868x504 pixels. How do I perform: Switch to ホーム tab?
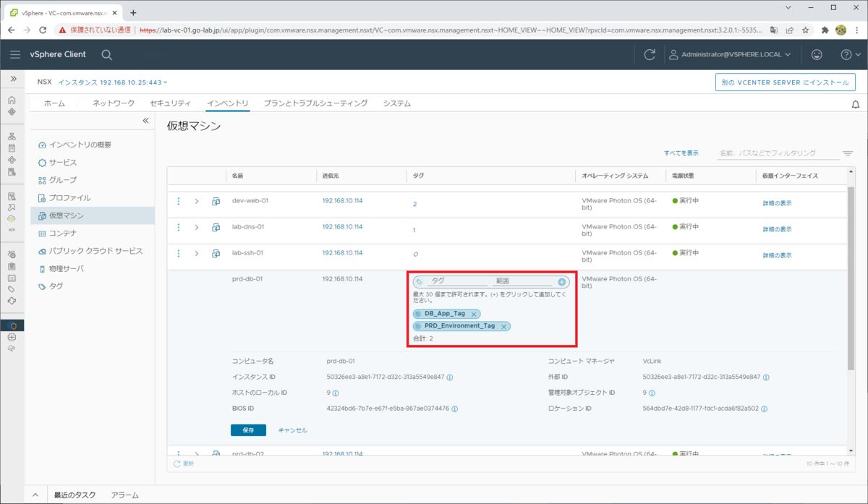point(54,103)
